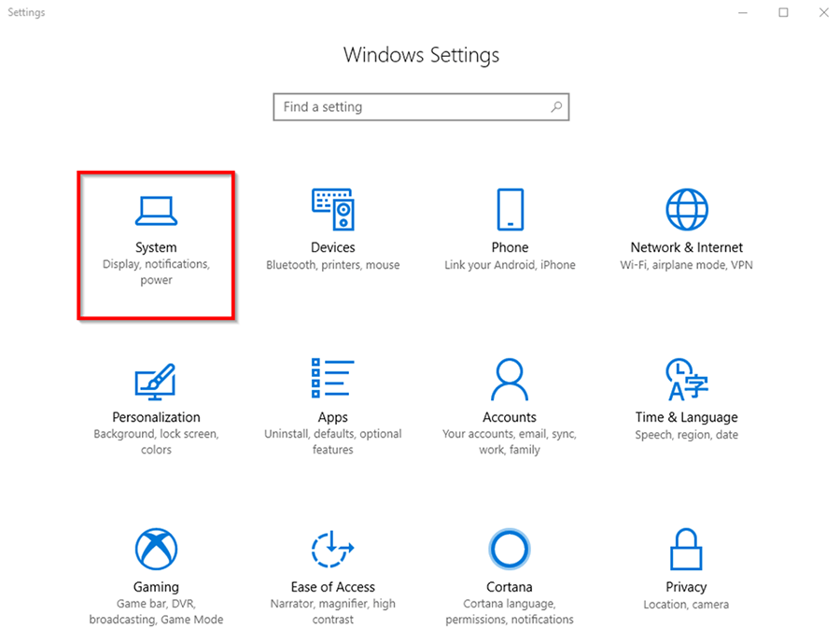Click the Find a setting box

coord(421,107)
